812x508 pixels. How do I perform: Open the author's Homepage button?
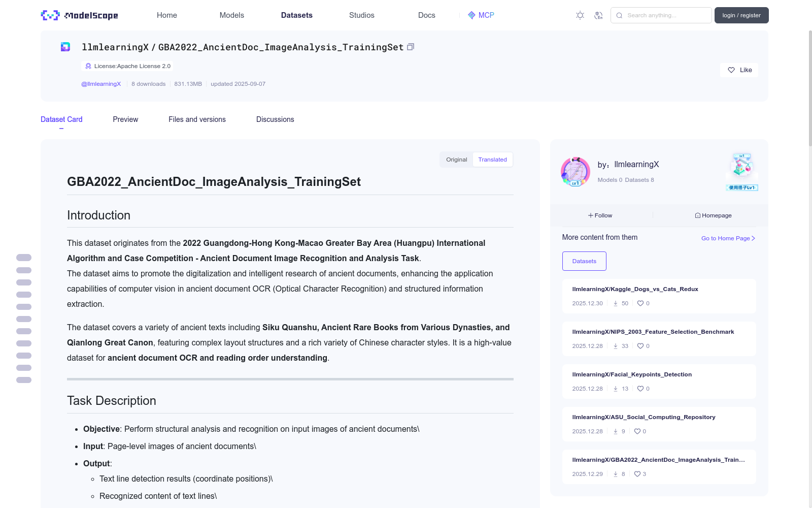point(713,215)
